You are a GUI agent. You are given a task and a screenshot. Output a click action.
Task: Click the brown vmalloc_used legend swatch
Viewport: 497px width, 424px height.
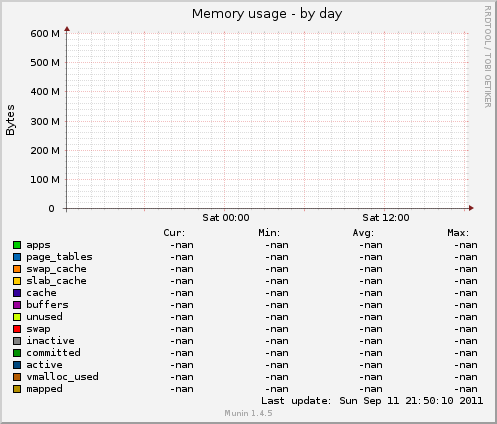(17, 377)
